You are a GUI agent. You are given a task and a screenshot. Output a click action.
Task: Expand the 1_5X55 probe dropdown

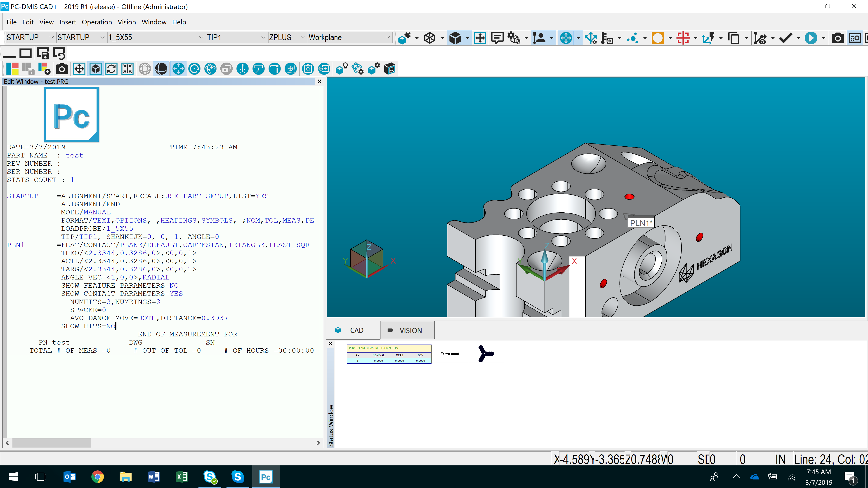201,37
